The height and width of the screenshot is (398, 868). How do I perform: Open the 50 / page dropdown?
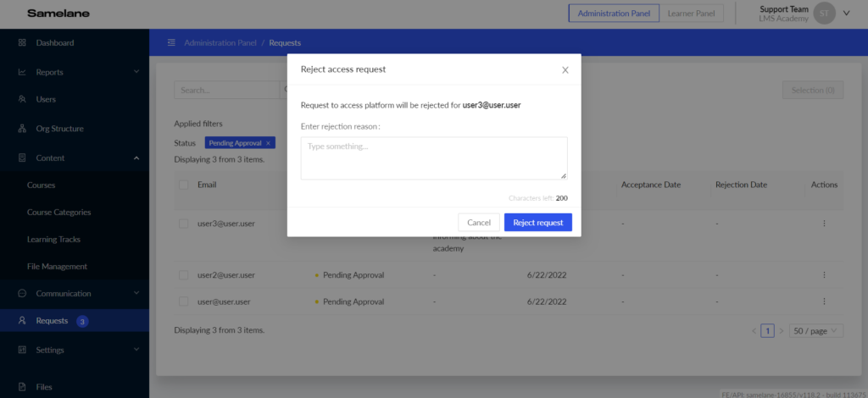pos(815,330)
